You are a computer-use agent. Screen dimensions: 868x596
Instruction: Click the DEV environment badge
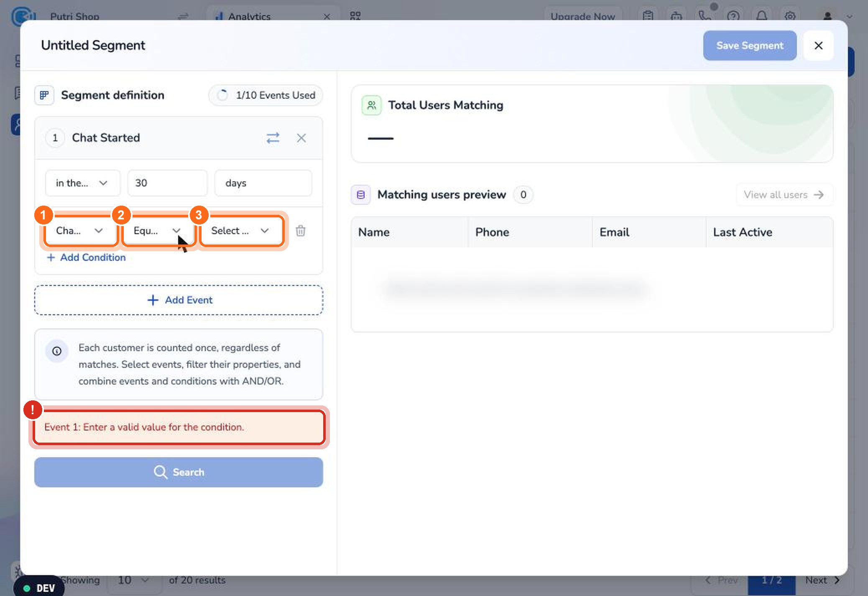point(39,588)
